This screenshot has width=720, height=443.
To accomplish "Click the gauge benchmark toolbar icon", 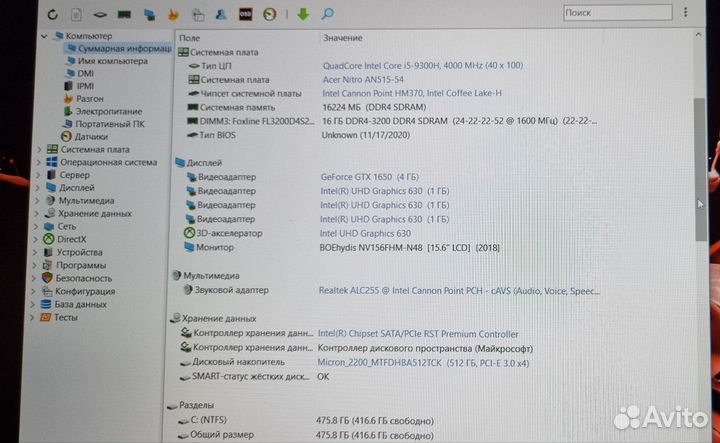I will click(x=270, y=14).
